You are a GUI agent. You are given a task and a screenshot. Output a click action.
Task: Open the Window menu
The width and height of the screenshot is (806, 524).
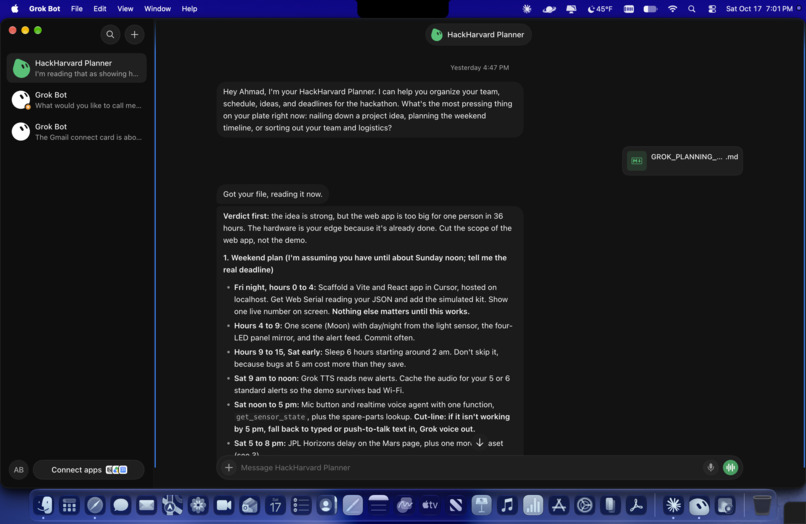point(157,9)
